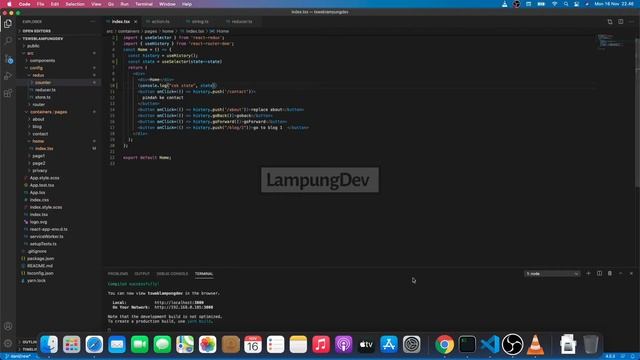This screenshot has height=360, width=640.
Task: Click the Home symbol in breadcrumbs
Action: point(220,31)
